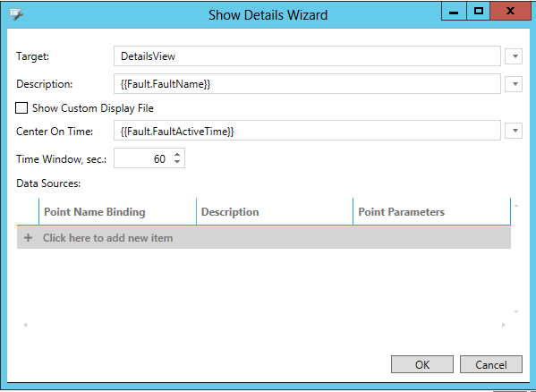This screenshot has height=392, width=536.
Task: Click the grid's scroll right arrow
Action: [x=504, y=325]
